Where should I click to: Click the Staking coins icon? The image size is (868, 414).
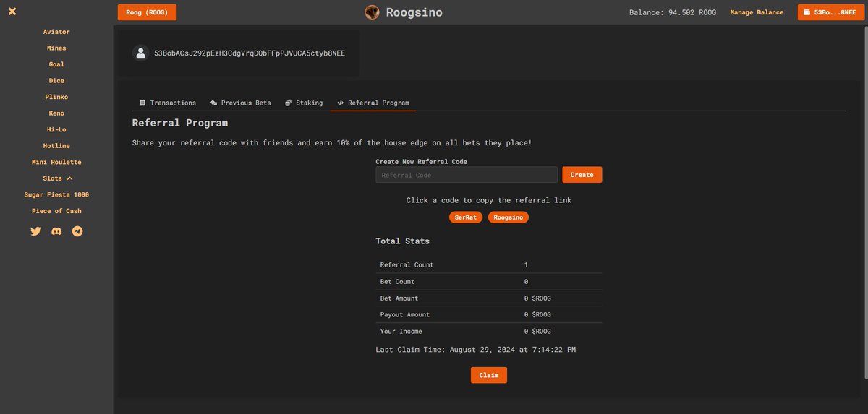(x=289, y=103)
